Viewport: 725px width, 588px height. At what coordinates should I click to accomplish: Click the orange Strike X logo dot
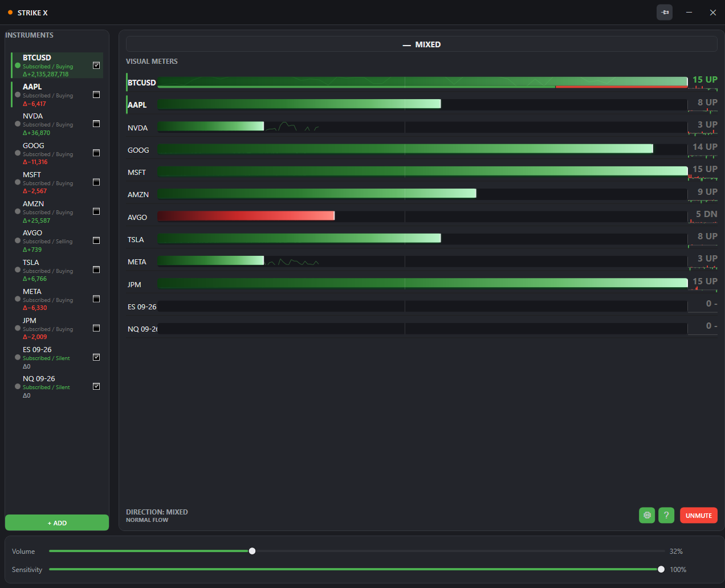[x=10, y=13]
